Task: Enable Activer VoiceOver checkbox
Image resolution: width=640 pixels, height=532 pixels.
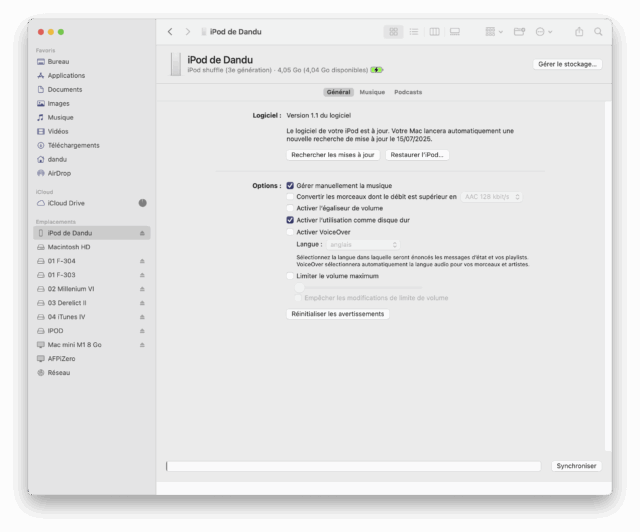Action: point(290,232)
